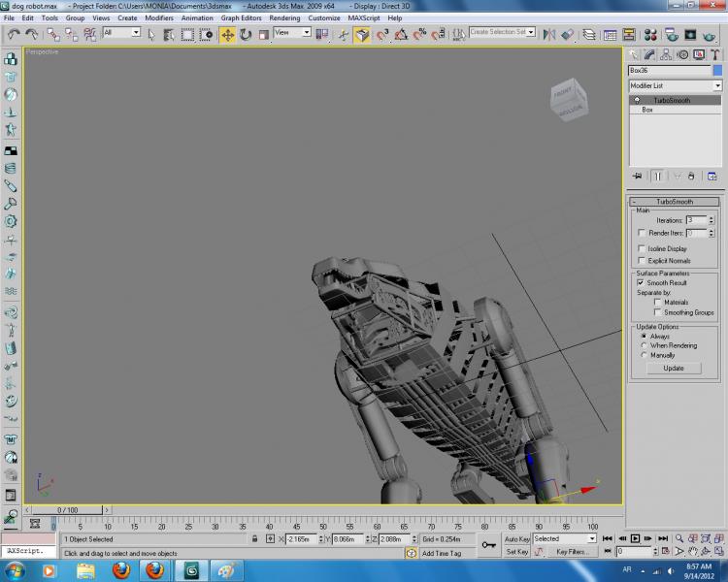Launch Firefox from the Windows taskbar
The width and height of the screenshot is (728, 582).
tap(121, 569)
